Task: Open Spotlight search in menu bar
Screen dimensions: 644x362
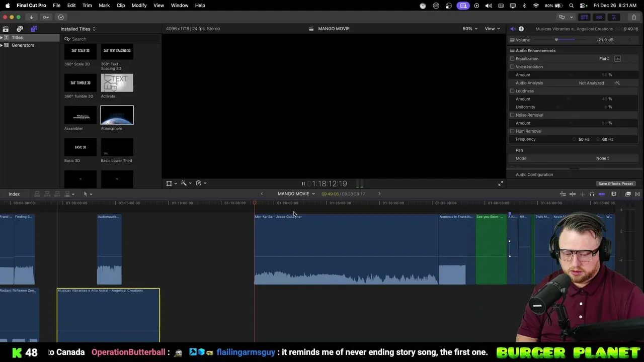Action: point(572,6)
